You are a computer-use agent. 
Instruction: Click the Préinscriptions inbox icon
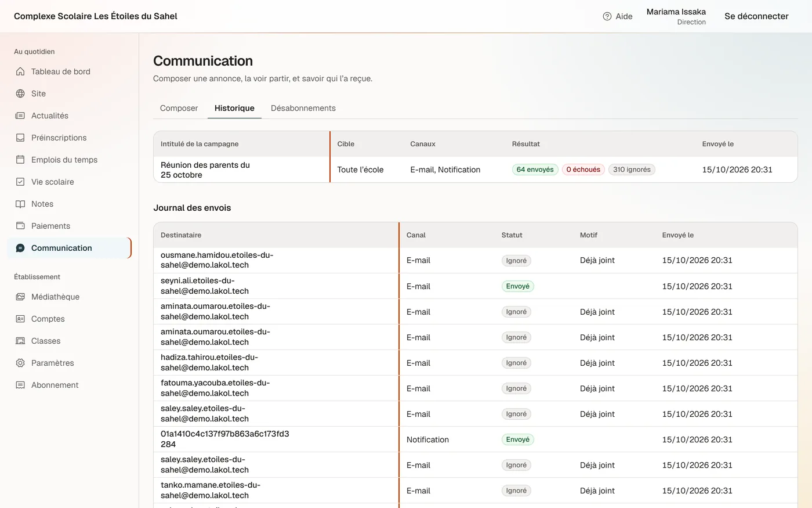[20, 138]
